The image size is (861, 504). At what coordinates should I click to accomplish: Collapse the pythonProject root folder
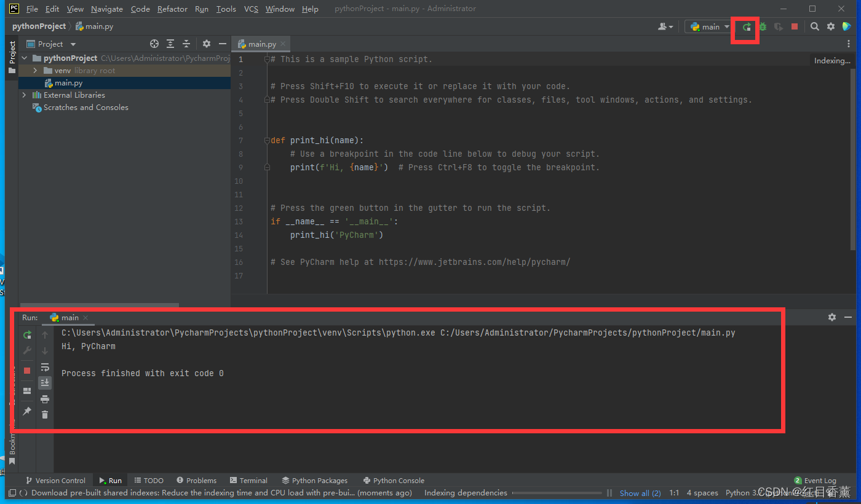coord(25,58)
